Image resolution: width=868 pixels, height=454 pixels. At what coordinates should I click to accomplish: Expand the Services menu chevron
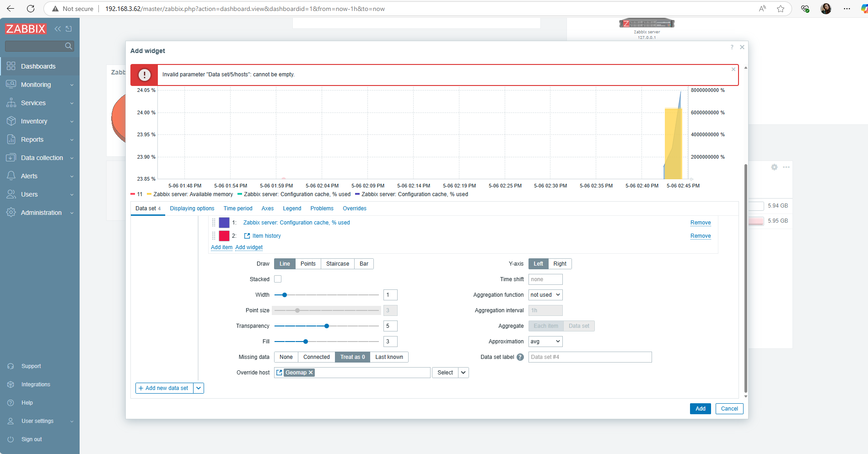click(x=72, y=103)
